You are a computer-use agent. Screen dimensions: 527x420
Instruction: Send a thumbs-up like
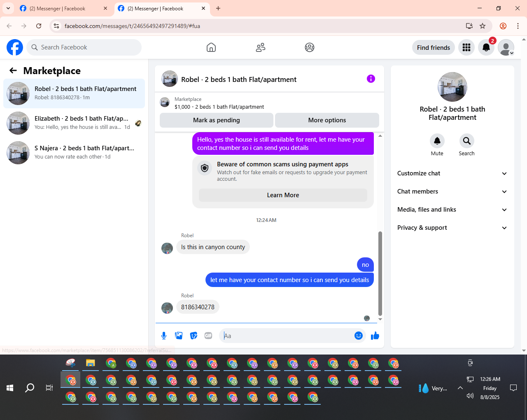point(375,336)
